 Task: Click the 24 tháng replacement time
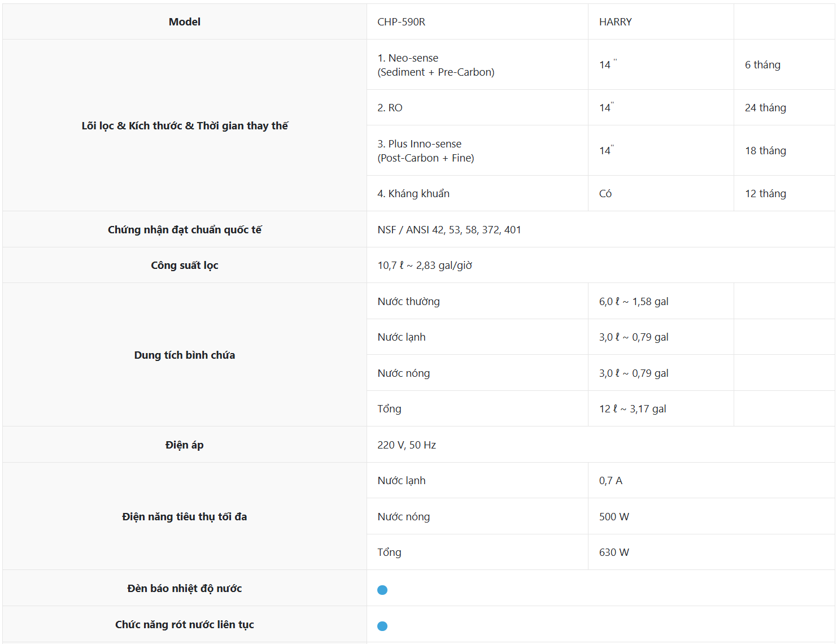(765, 108)
